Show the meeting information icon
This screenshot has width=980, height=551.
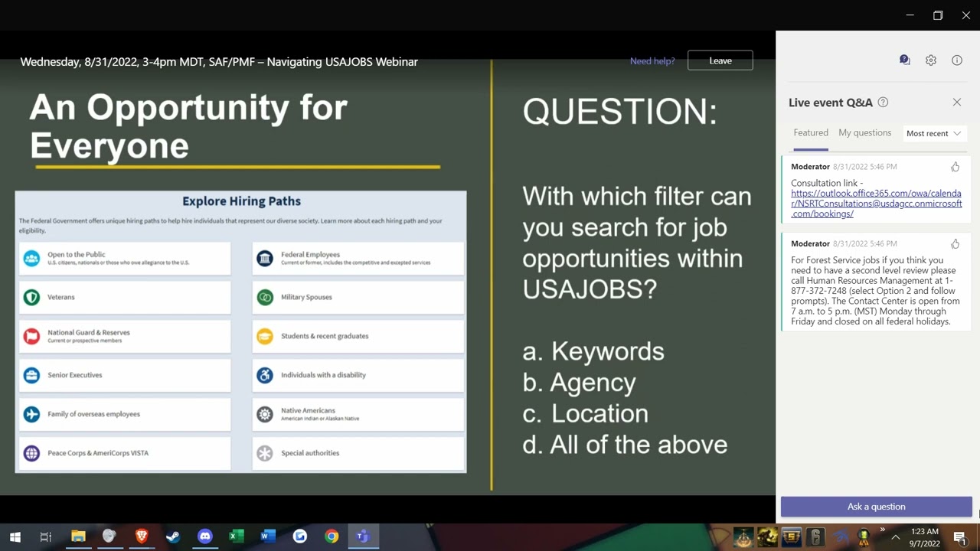pyautogui.click(x=957, y=60)
